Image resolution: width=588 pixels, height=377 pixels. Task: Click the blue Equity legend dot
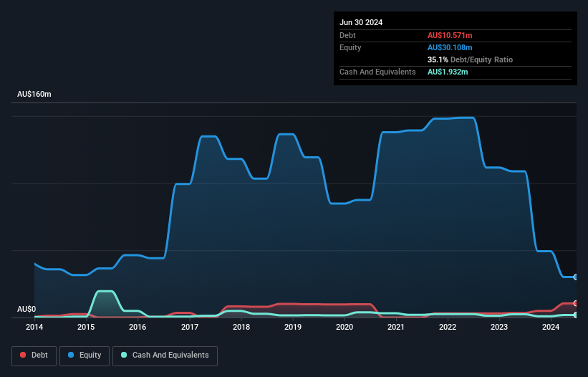[x=71, y=355]
